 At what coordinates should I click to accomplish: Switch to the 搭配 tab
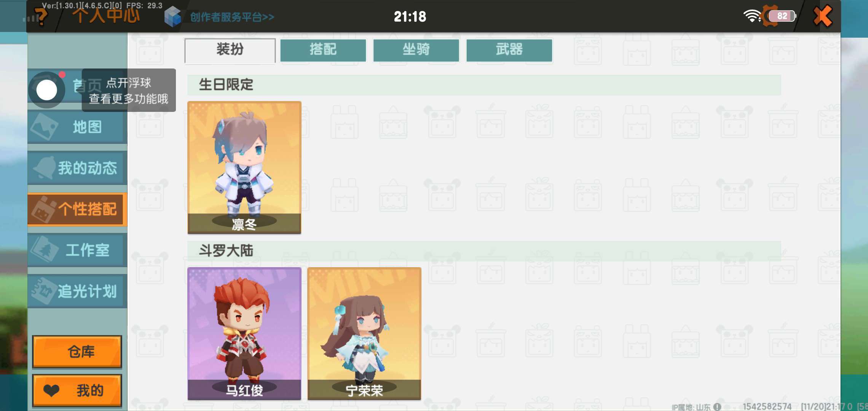[323, 50]
